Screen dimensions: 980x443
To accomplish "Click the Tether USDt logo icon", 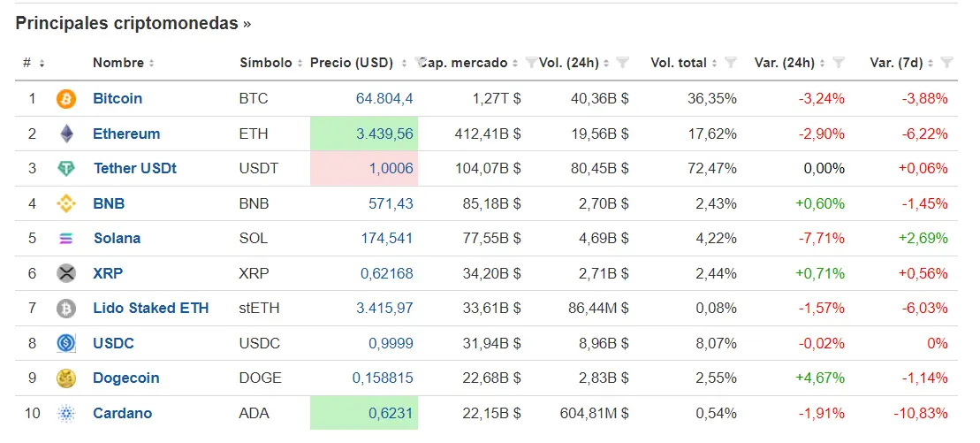I will [65, 168].
